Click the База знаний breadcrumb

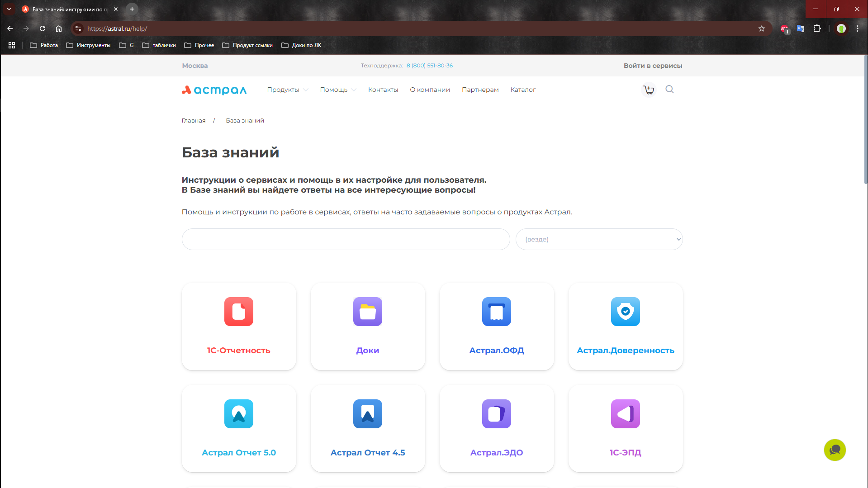pos(245,121)
